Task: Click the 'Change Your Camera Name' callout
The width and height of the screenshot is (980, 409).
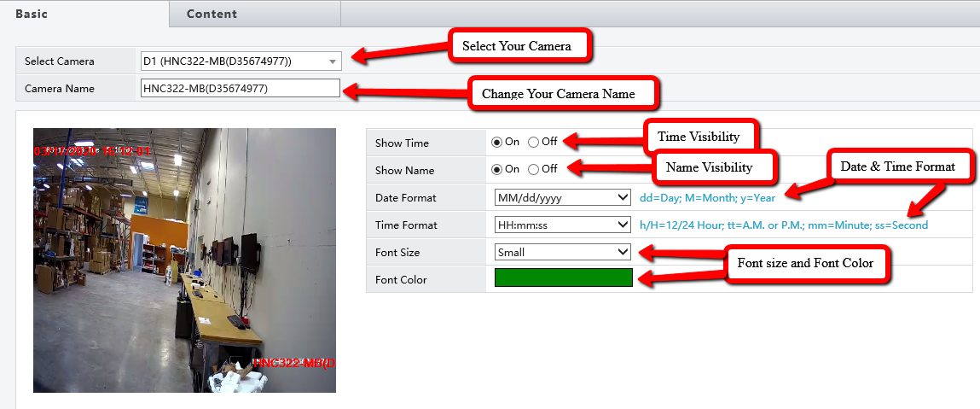Action: (x=558, y=94)
